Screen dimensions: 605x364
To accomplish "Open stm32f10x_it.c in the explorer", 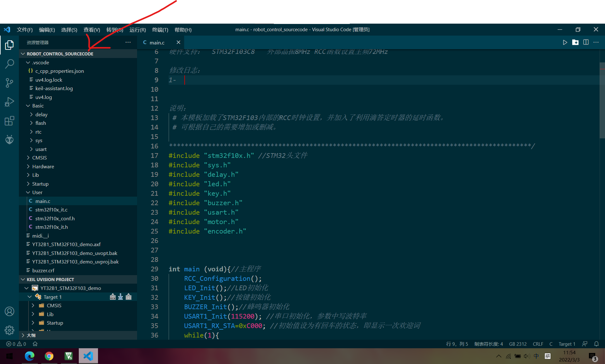I will [51, 210].
